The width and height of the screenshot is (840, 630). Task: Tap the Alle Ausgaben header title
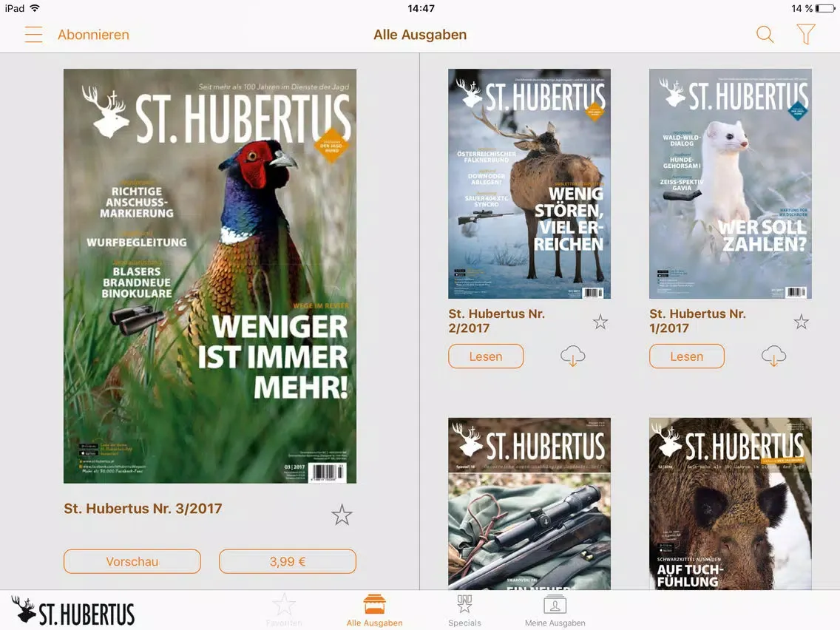(420, 35)
